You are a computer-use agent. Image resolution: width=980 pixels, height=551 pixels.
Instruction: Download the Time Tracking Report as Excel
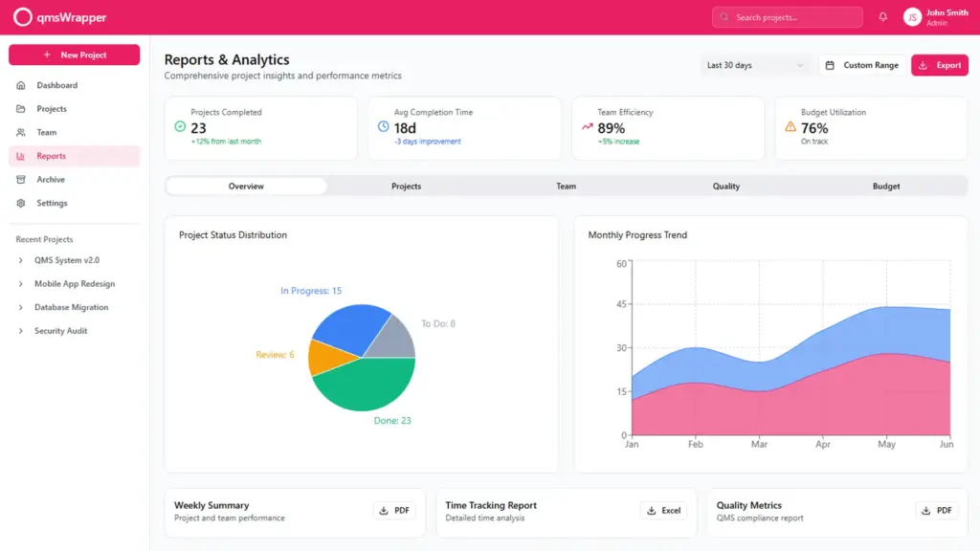663,511
